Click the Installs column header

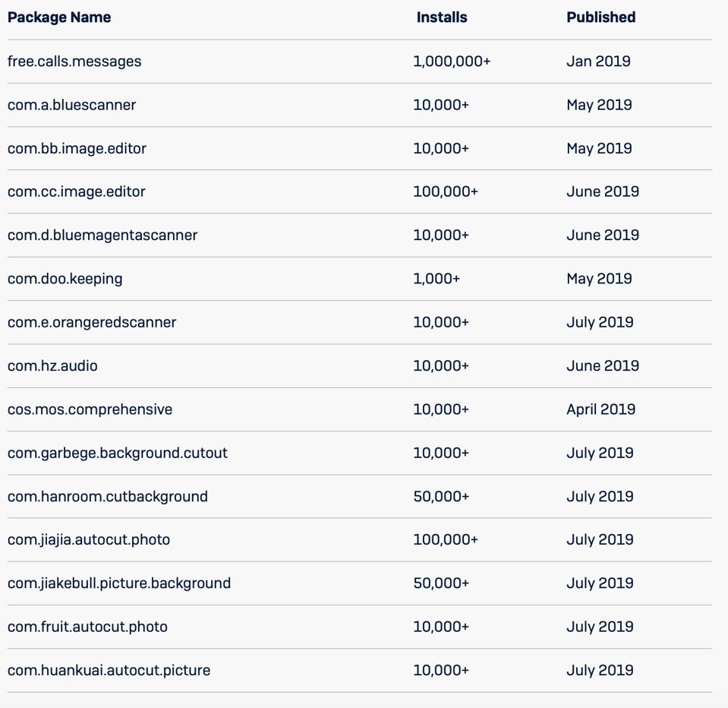442,17
